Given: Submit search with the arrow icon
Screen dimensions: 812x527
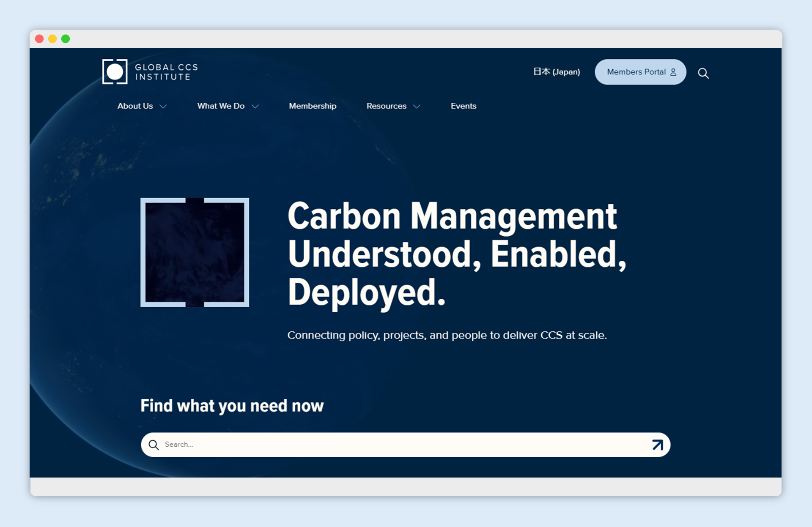Looking at the screenshot, I should click(x=657, y=445).
